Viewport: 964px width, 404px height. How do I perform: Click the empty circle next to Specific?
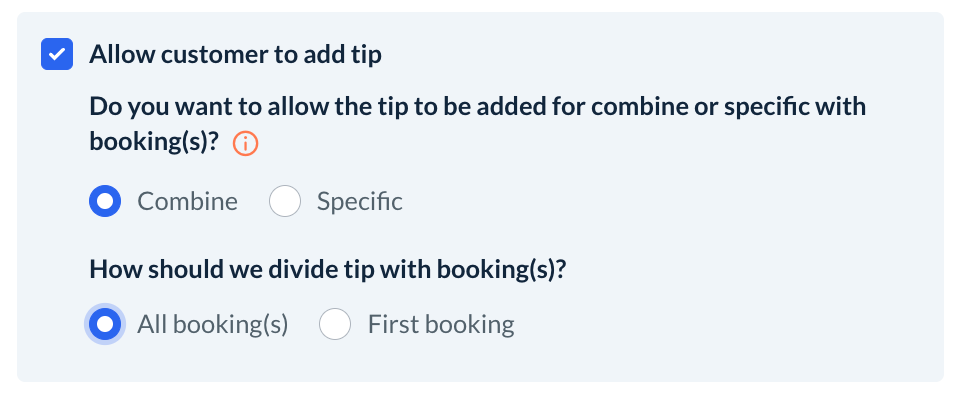coord(285,202)
